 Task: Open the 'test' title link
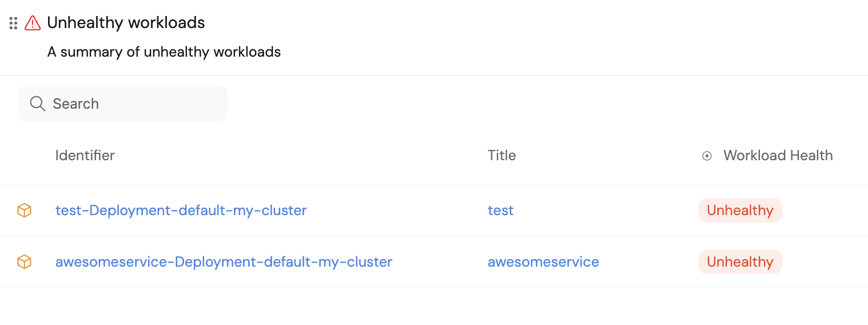[500, 211]
